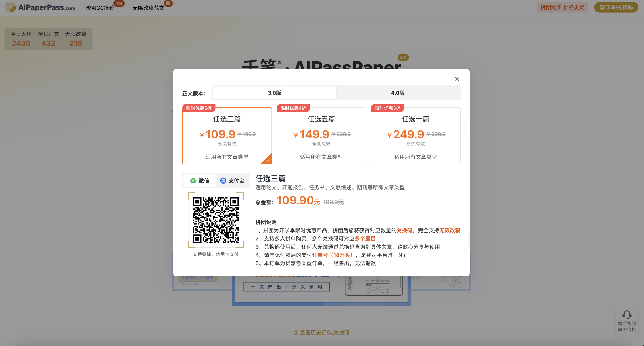Click the AIPaperPass.com logo

(40, 7)
